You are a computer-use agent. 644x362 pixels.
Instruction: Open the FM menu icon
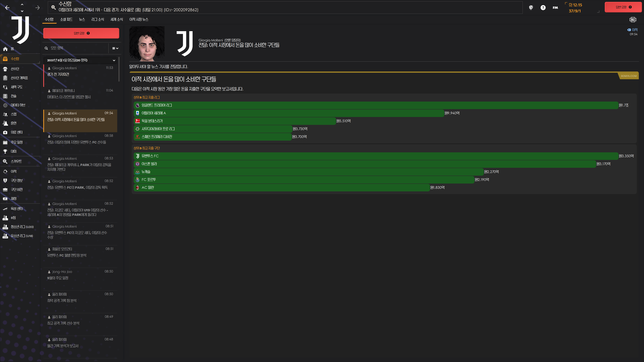pos(555,8)
